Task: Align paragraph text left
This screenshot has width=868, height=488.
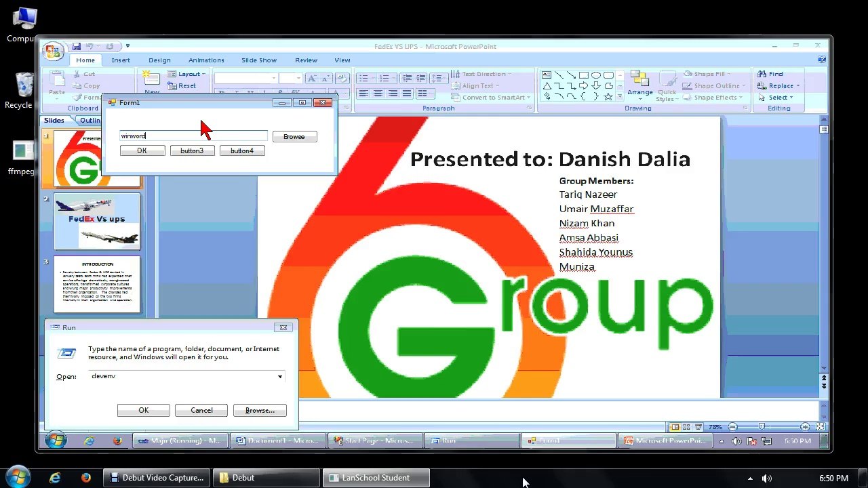Action: point(363,94)
